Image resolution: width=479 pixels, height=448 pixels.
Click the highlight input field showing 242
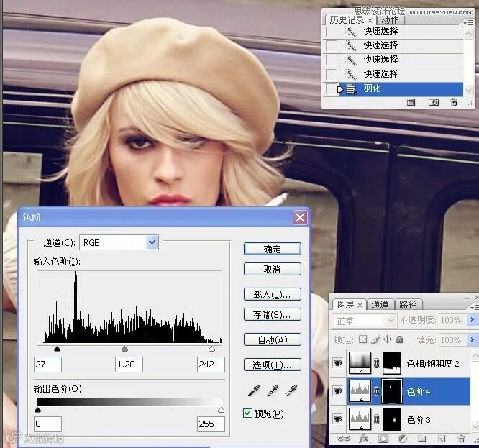[x=211, y=365]
